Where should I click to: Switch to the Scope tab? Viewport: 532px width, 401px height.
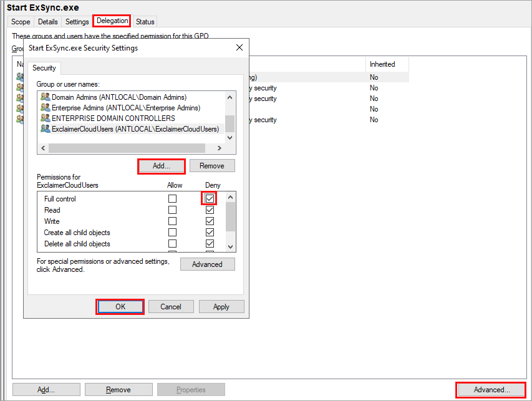coord(21,22)
